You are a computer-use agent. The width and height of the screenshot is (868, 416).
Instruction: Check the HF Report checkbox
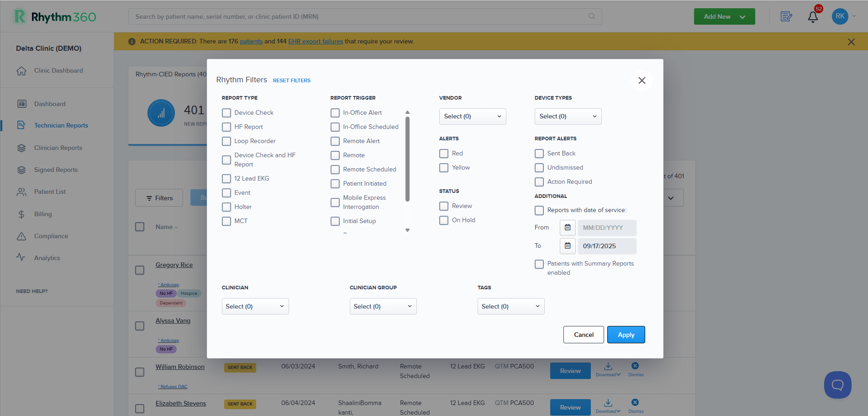tap(226, 127)
